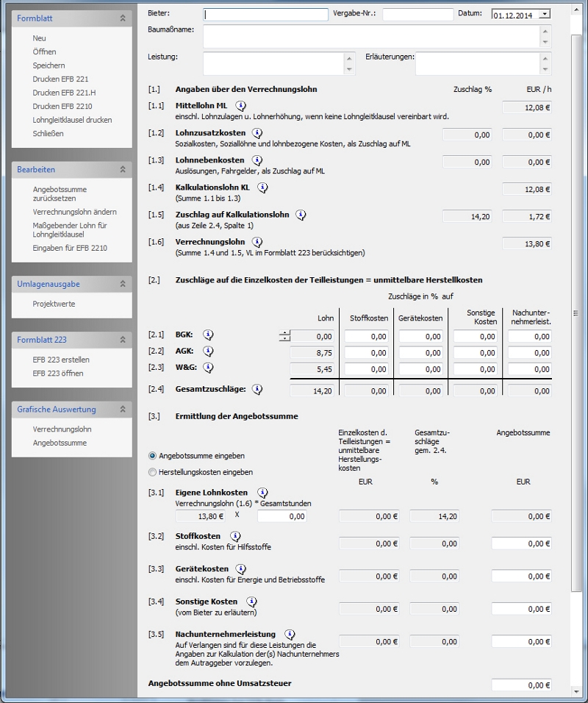
Task: Select Herstellungskosten eingeben radio option
Action: pos(153,472)
